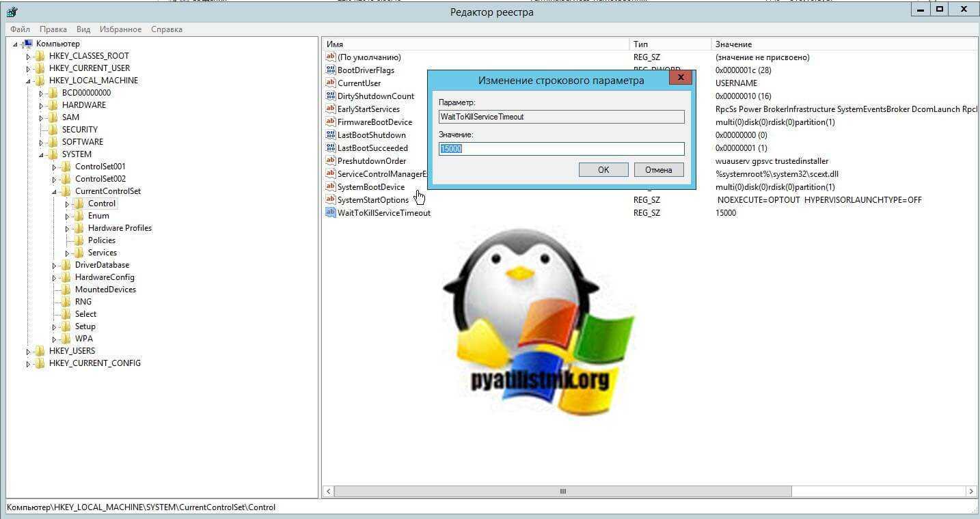
Task: Open the Вид menu
Action: coord(83,29)
